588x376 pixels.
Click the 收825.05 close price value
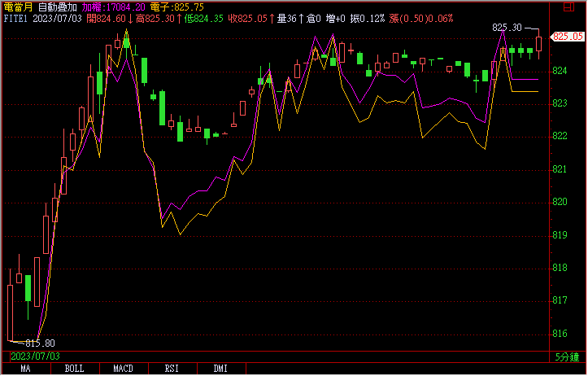[248, 19]
